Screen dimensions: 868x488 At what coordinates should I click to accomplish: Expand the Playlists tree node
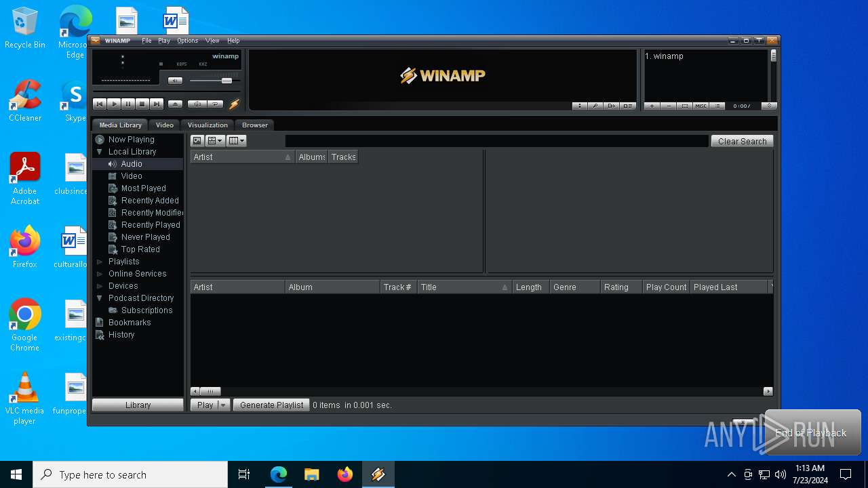(x=100, y=262)
